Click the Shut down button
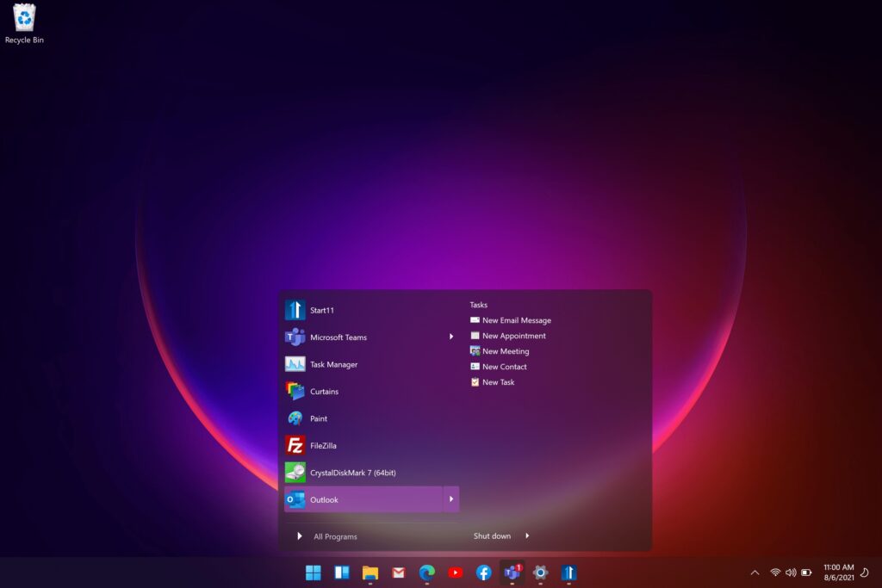Screen dimensions: 882x588 coord(492,535)
